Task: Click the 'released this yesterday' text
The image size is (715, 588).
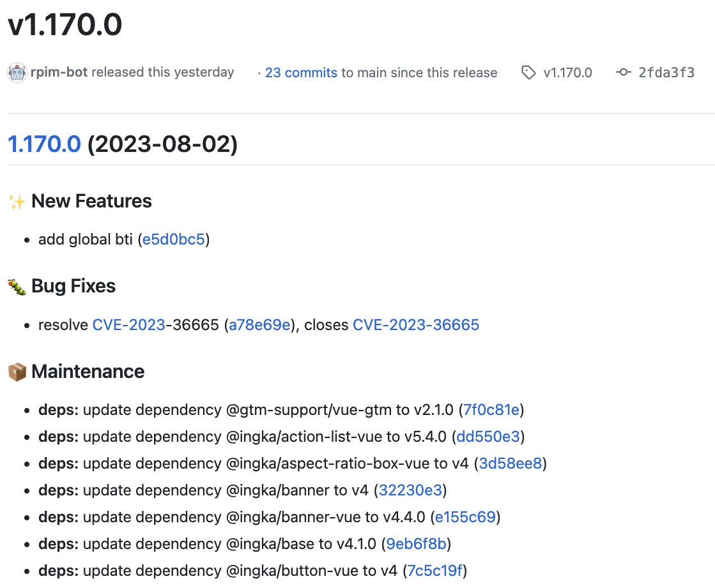Action: click(163, 72)
